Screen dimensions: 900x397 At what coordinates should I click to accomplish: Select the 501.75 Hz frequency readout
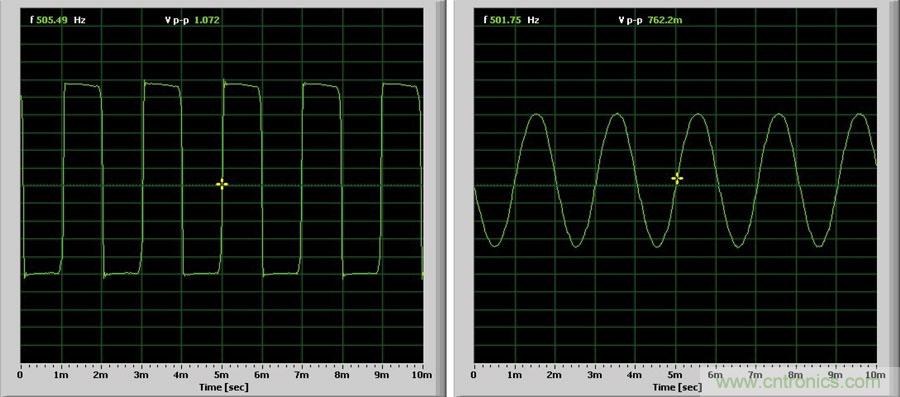coord(511,20)
